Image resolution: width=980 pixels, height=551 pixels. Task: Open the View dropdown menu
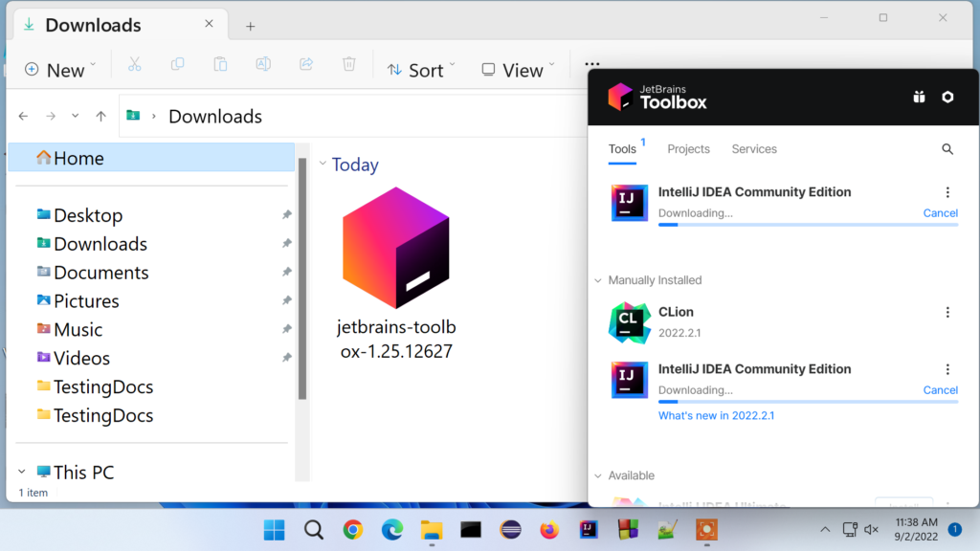(x=518, y=69)
